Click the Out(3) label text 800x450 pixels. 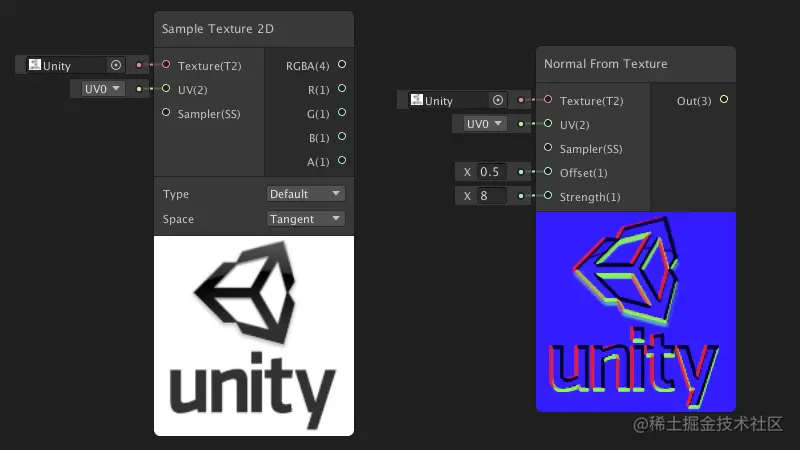pos(694,101)
